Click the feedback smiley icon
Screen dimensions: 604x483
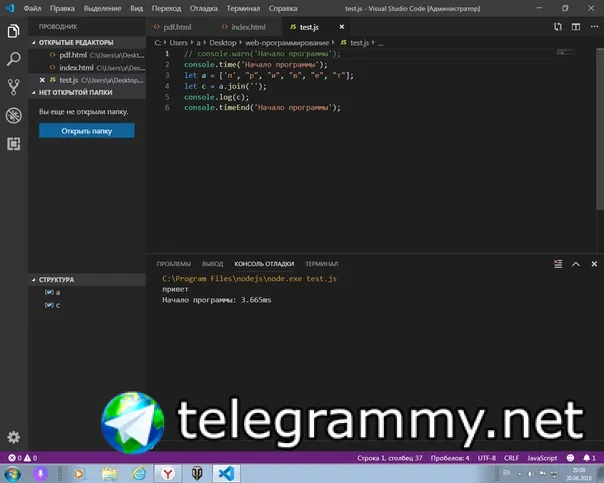click(x=570, y=458)
